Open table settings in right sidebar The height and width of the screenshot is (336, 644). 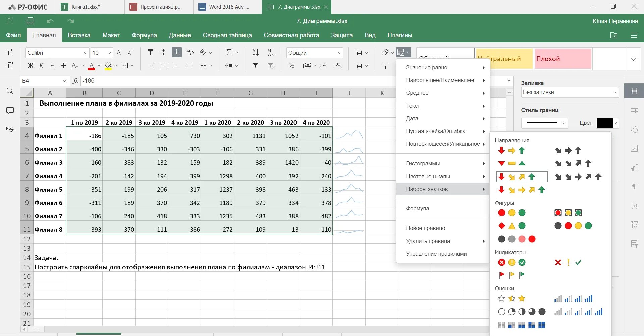pos(634,110)
